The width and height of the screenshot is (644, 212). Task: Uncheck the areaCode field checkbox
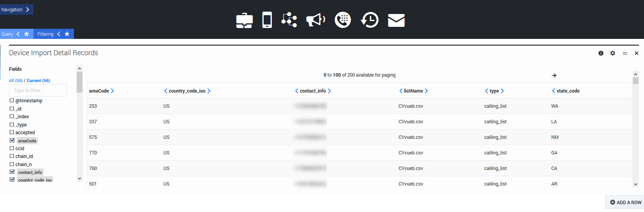click(x=12, y=140)
